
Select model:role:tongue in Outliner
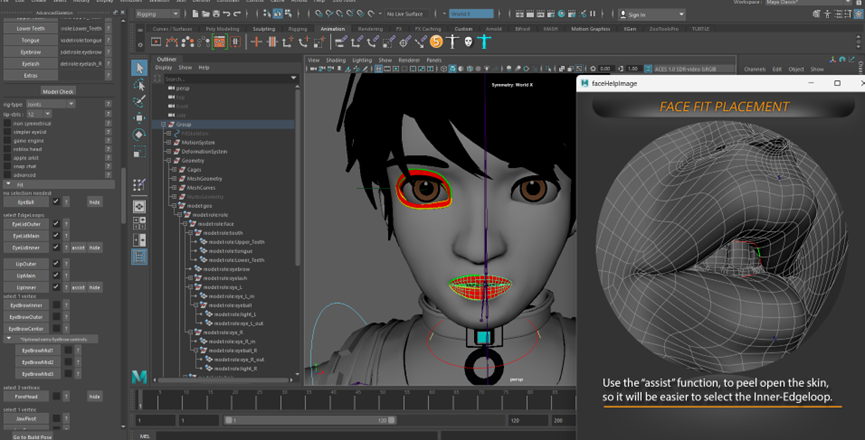(x=231, y=251)
